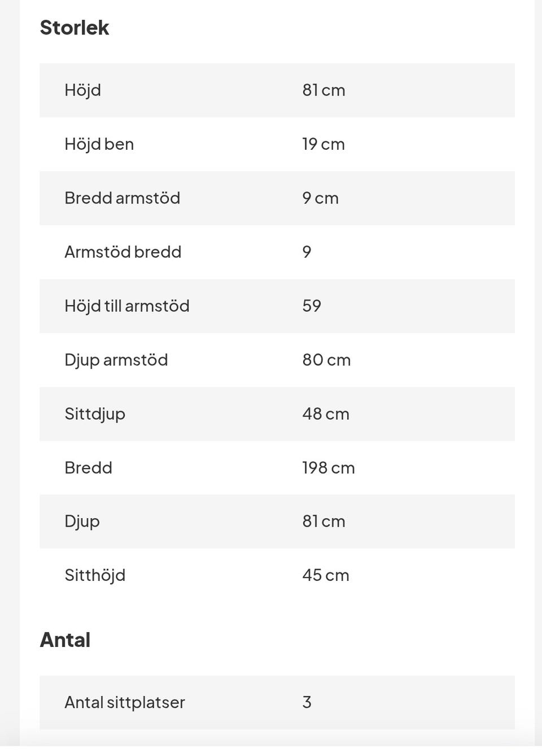Click the Sittdjup label

click(x=95, y=414)
